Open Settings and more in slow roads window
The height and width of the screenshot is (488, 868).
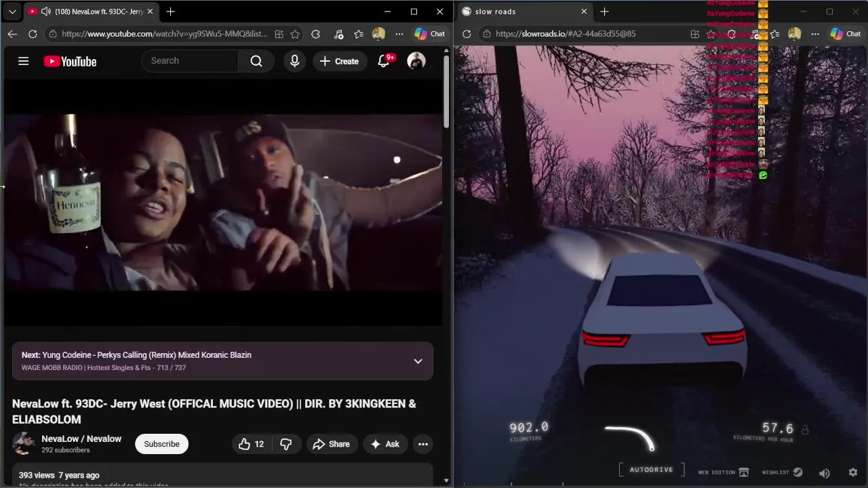tap(815, 34)
